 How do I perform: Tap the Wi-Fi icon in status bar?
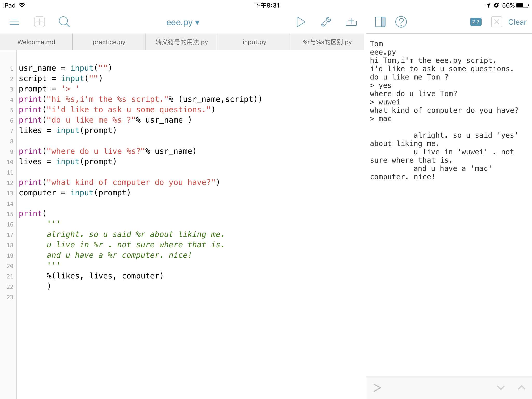pos(22,5)
